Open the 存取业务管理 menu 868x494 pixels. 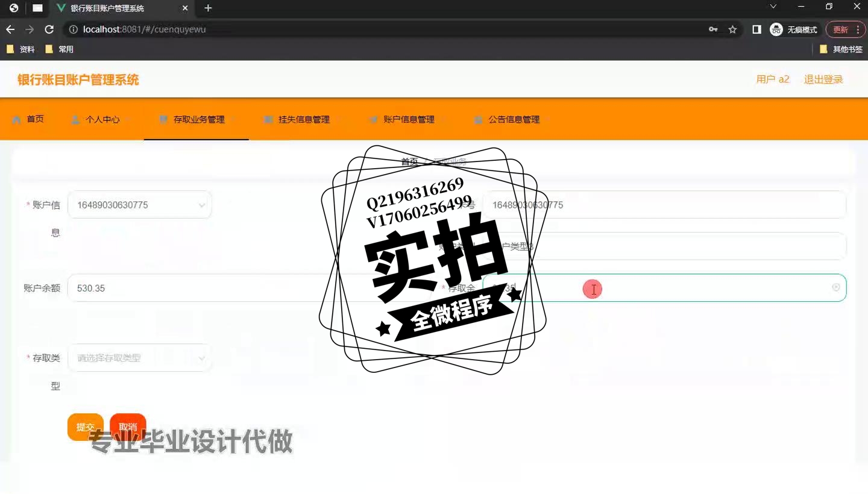(196, 119)
